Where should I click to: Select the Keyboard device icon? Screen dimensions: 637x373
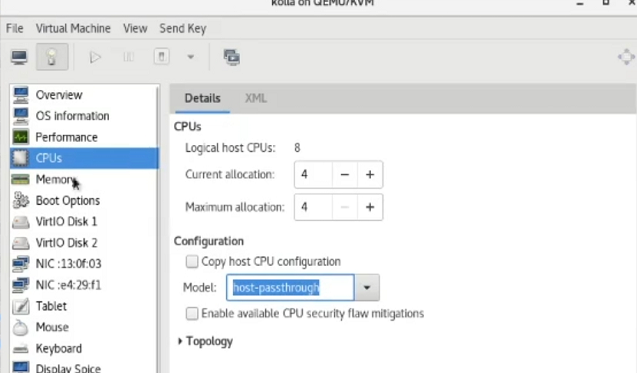(x=20, y=349)
